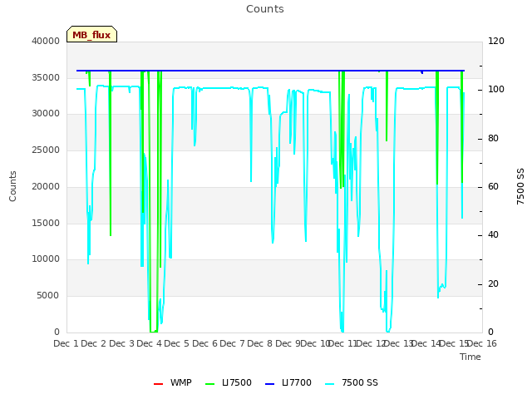Click the 10000 y-axis tick label
The image size is (532, 399).
46,259
